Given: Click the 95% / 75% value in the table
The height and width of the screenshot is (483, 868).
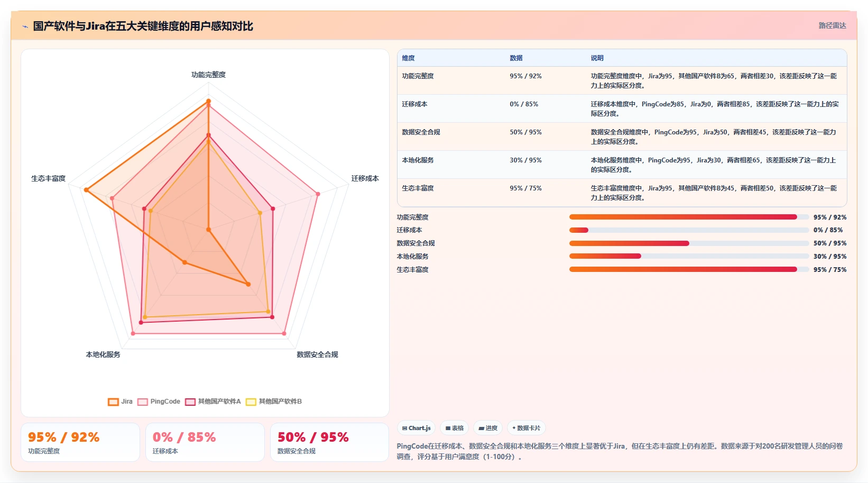Looking at the screenshot, I should pos(525,188).
